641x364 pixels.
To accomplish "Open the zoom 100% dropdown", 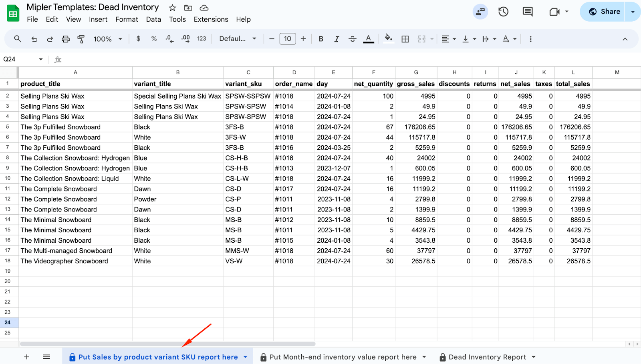I will (x=107, y=39).
